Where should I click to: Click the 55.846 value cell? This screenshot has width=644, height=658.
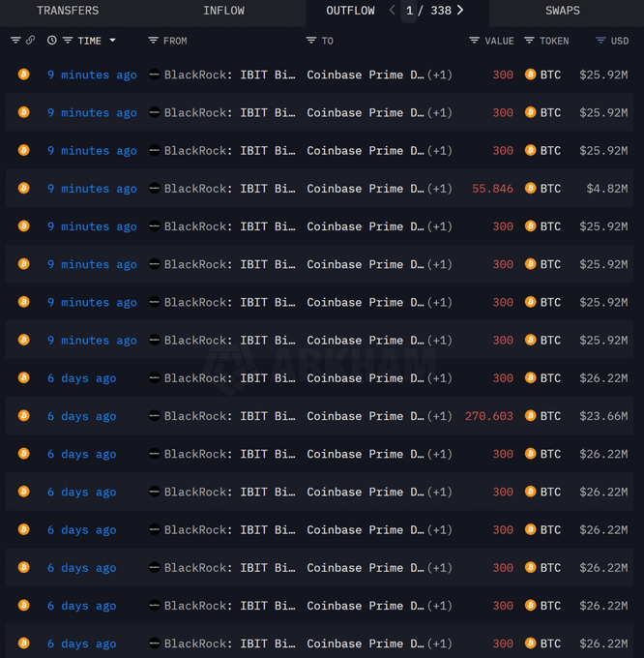click(x=492, y=189)
